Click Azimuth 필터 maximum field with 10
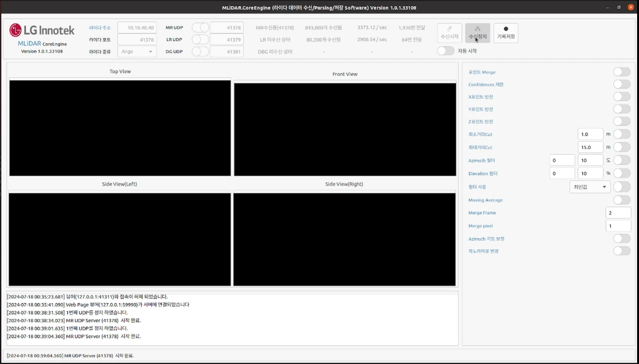Image resolution: width=639 pixels, height=364 pixels. tap(590, 160)
